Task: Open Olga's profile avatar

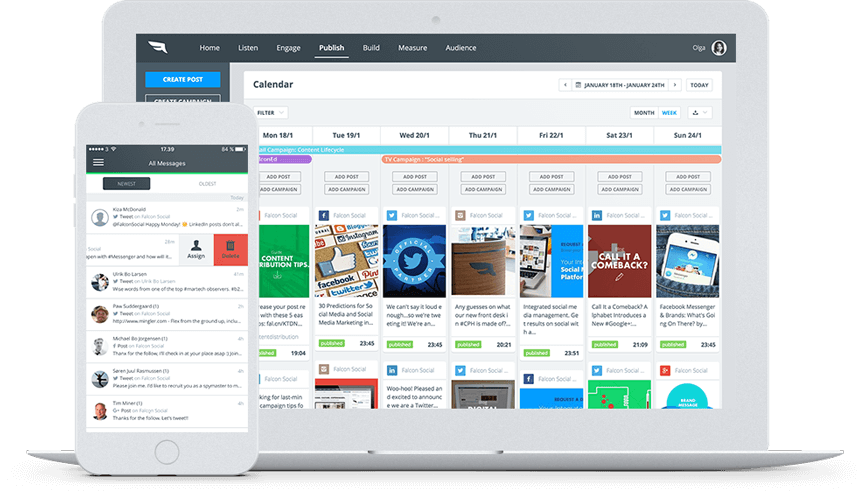Action: (x=719, y=48)
